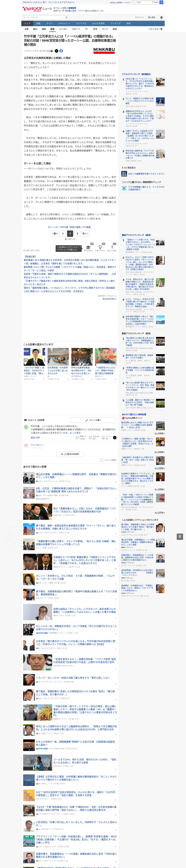186x868 pixels.
Task: Click コメントを書く button
Action: (93, 420)
